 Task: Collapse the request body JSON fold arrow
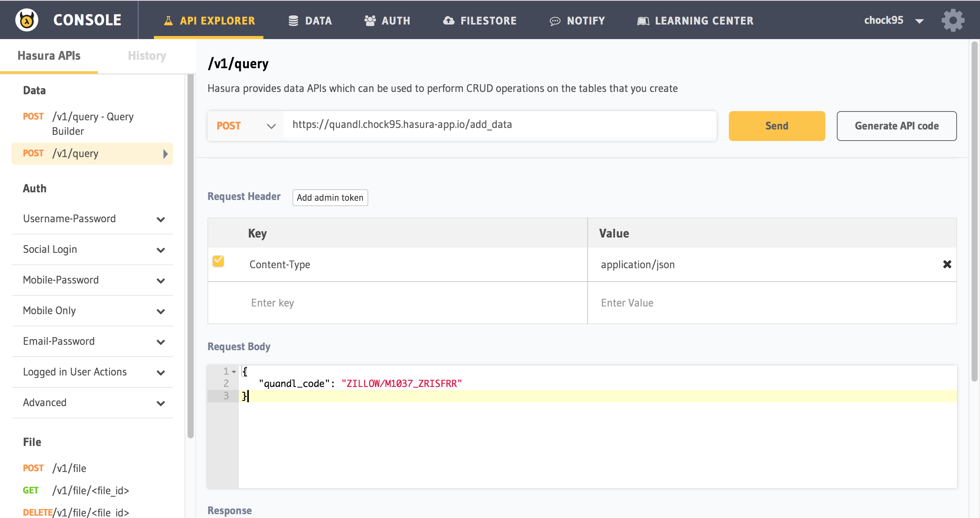(x=234, y=372)
